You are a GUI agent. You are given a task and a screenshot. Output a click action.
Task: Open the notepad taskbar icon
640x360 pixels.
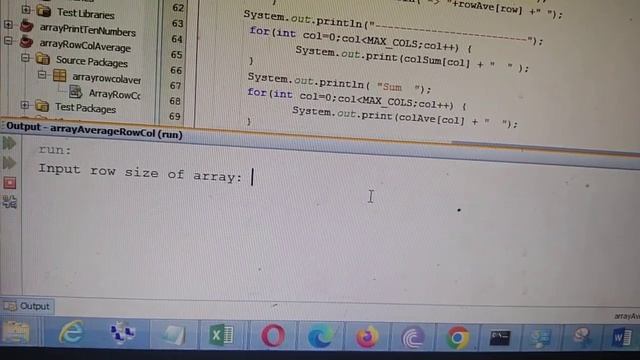173,335
